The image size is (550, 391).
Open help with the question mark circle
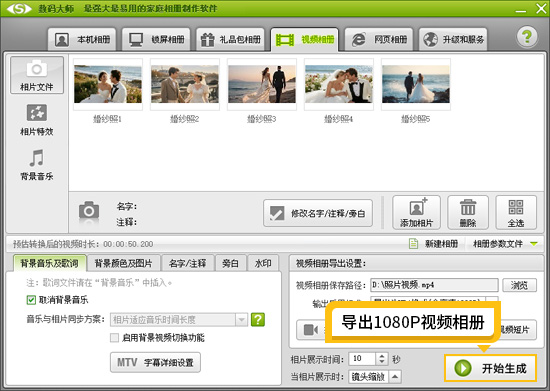[x=527, y=36]
